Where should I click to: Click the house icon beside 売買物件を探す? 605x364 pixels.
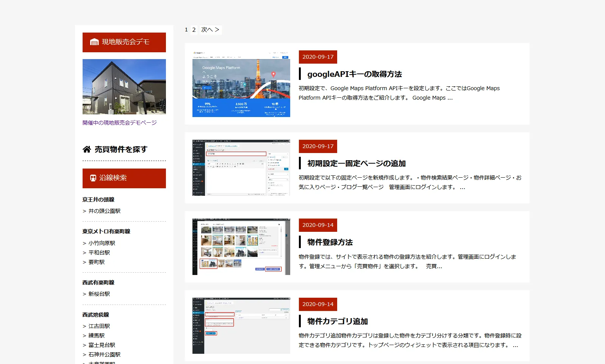point(87,149)
